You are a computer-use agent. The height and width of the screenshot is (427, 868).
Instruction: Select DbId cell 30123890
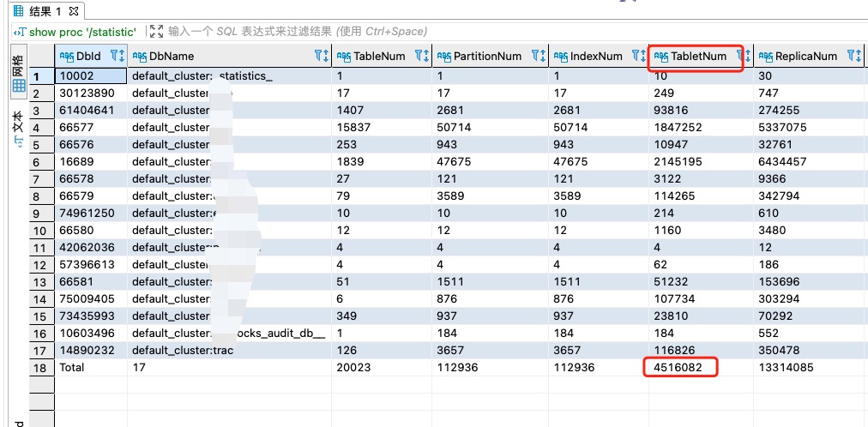click(x=91, y=93)
